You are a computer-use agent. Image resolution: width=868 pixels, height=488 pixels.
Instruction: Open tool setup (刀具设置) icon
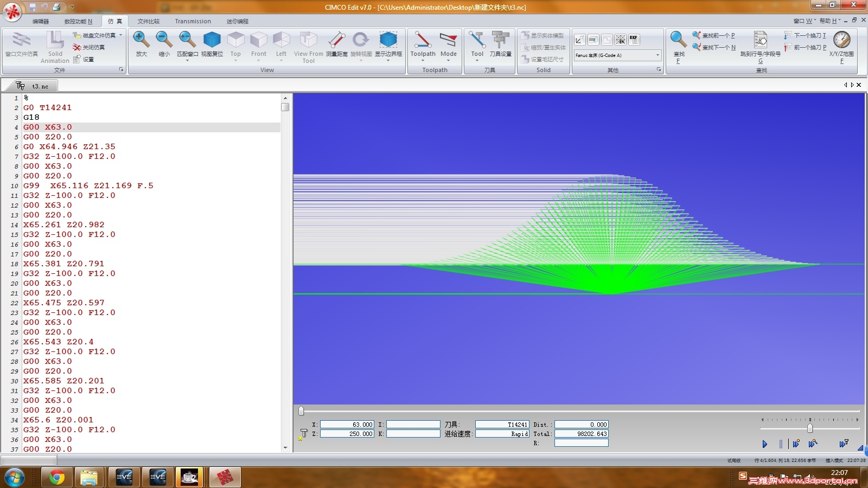tap(500, 40)
